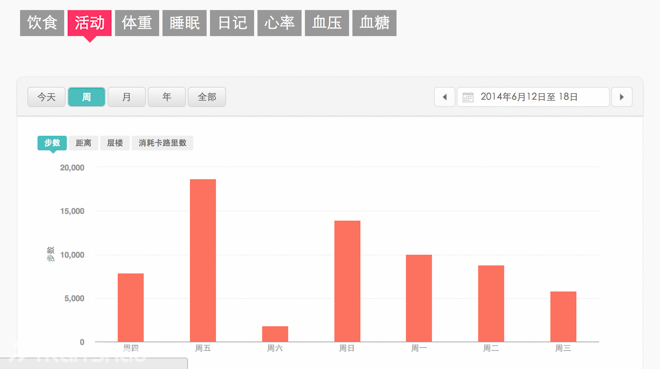Open the 睡眠 sleep tab
This screenshot has height=369, width=660.
click(184, 23)
